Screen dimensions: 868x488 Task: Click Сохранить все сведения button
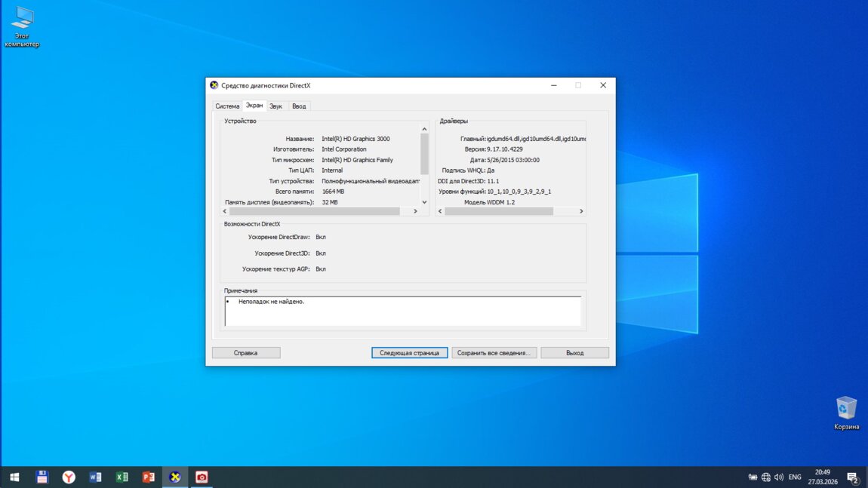click(x=494, y=352)
